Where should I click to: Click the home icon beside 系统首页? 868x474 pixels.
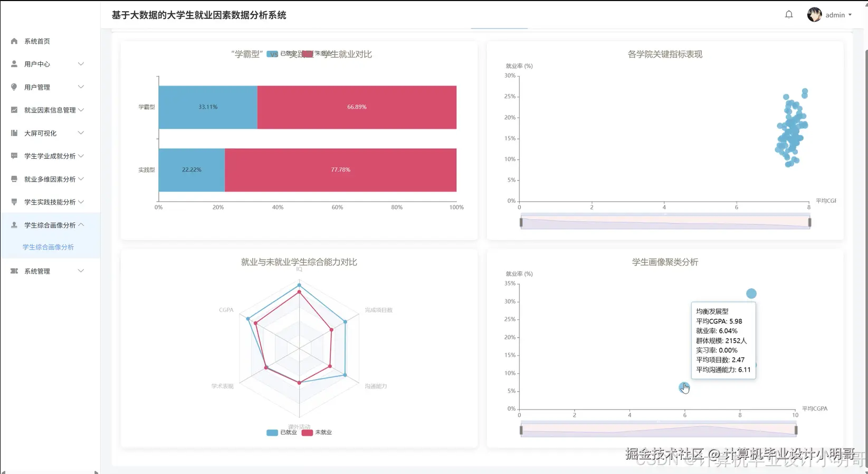click(14, 41)
